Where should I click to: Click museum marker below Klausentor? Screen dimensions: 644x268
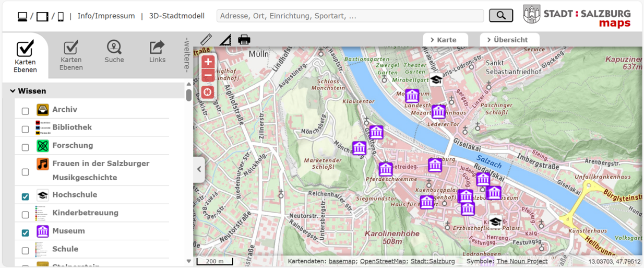click(376, 132)
